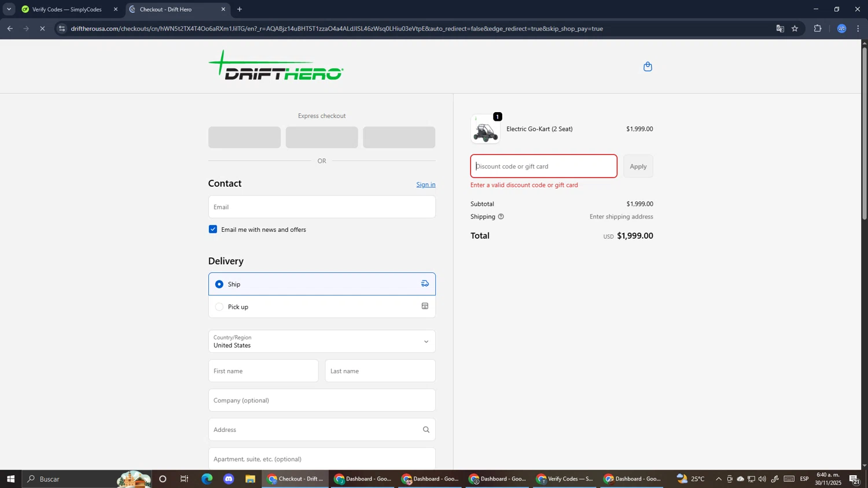Click the Address input field
This screenshot has height=488, width=868.
[322, 430]
